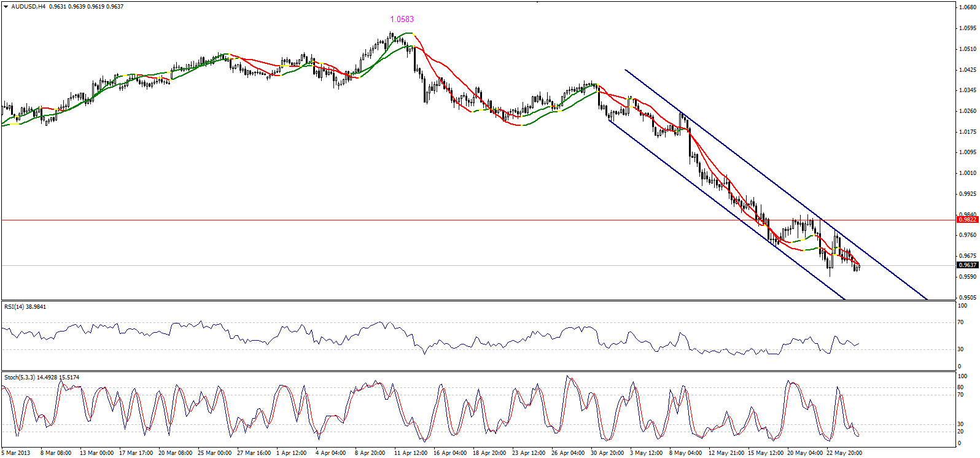
Task: Select the 1.0510 price scale label
Action: (968, 49)
